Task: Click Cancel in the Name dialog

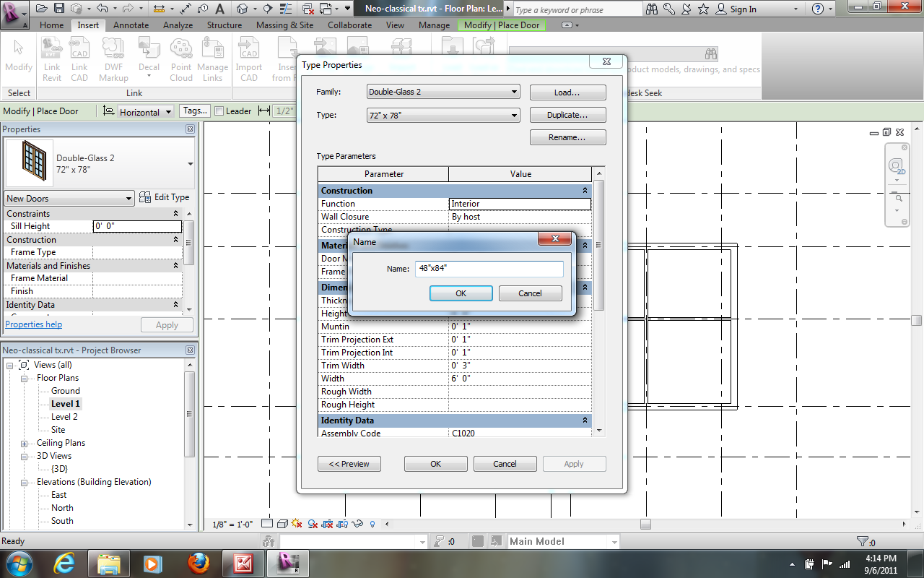Action: point(530,293)
